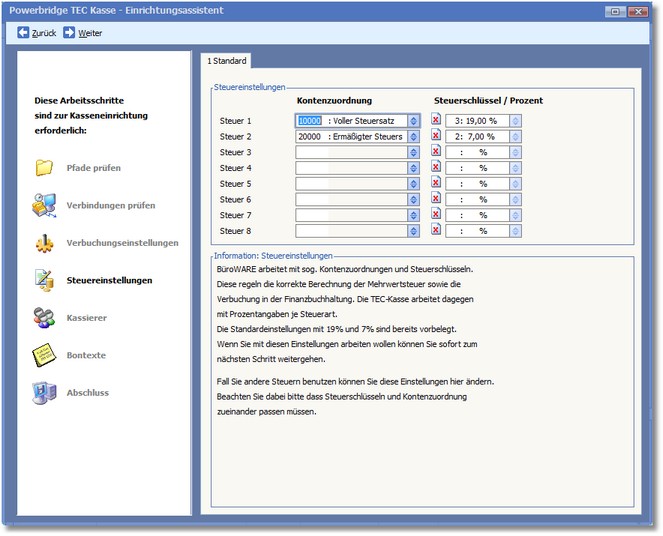The height and width of the screenshot is (536, 663).
Task: Adjust the Steuer 1 percent spinner
Action: coord(515,121)
